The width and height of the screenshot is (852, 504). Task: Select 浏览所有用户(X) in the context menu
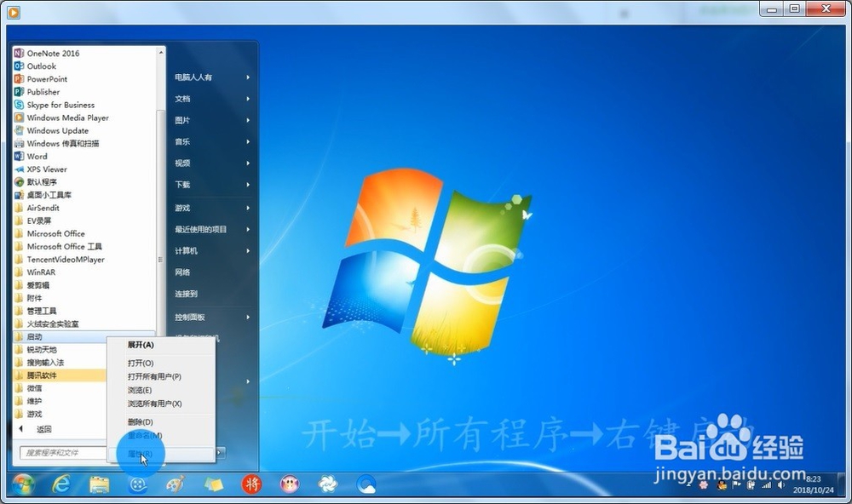coord(161,404)
